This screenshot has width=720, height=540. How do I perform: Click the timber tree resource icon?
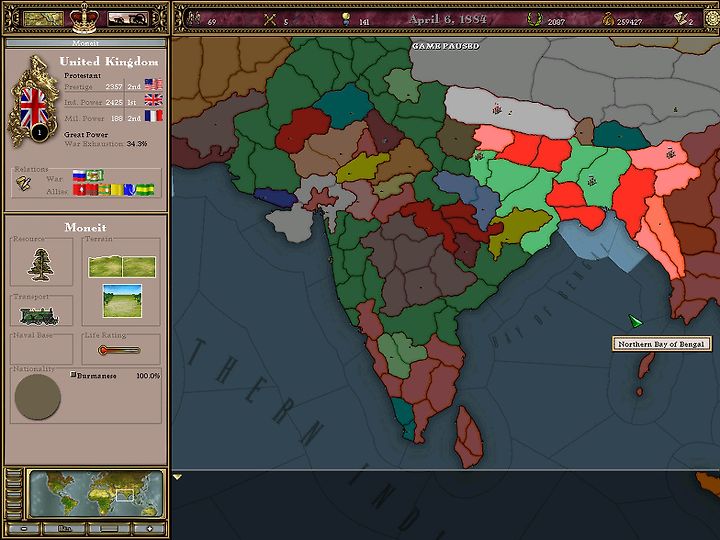point(41,264)
